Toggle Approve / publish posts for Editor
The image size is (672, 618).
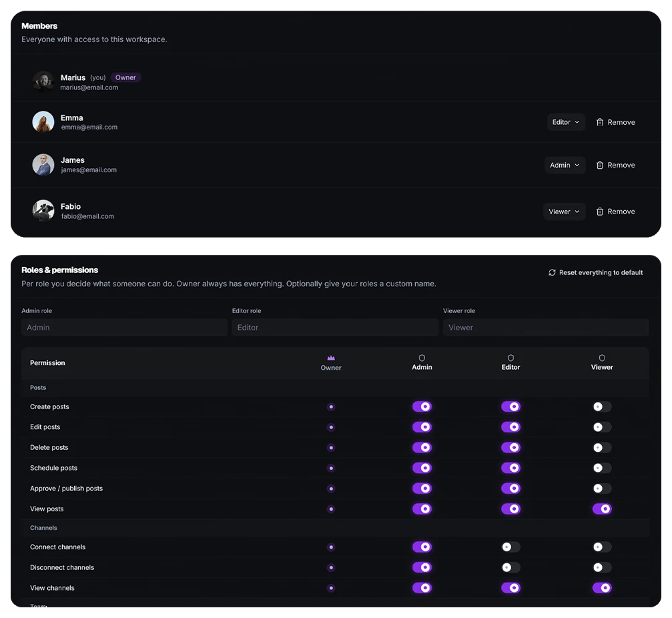(x=511, y=488)
